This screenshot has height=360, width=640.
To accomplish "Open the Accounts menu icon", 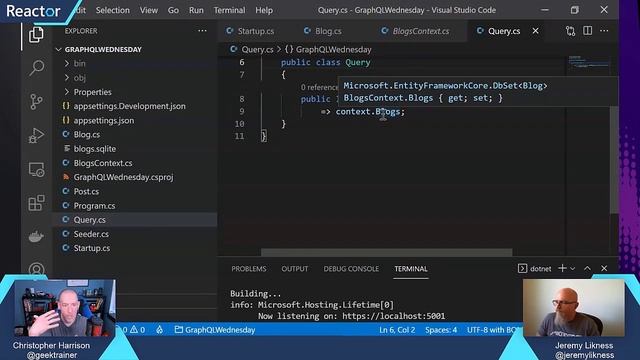I will [x=36, y=269].
